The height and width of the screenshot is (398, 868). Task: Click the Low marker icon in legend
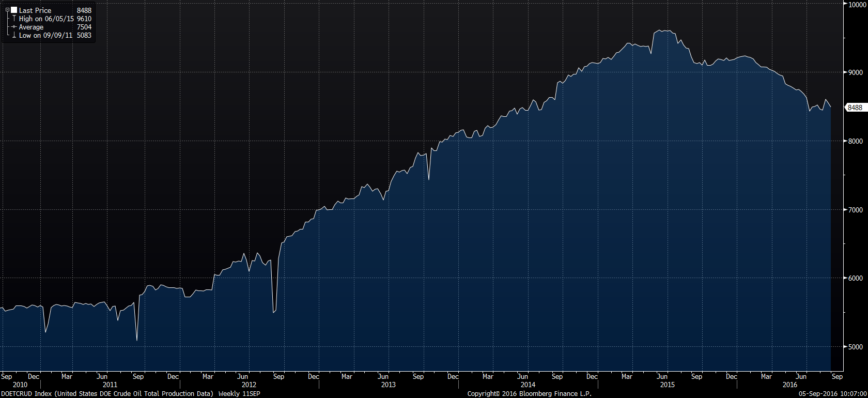click(x=14, y=35)
